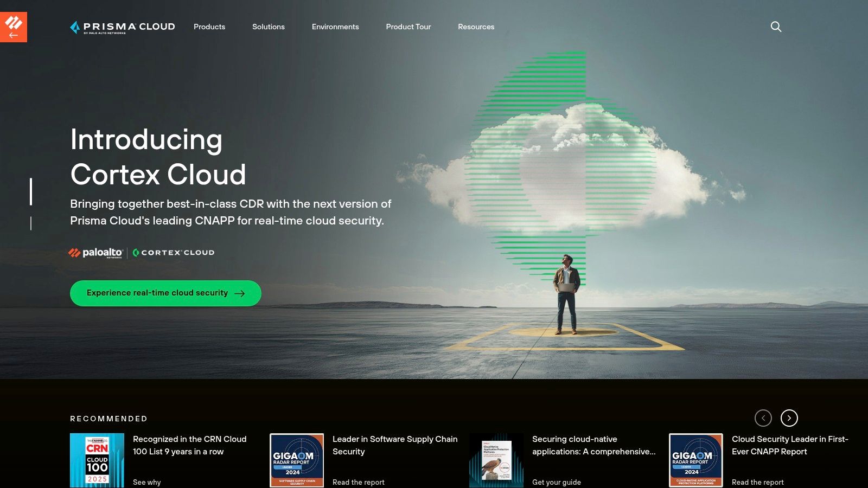Open the Solutions menu
The image size is (868, 488).
click(269, 27)
